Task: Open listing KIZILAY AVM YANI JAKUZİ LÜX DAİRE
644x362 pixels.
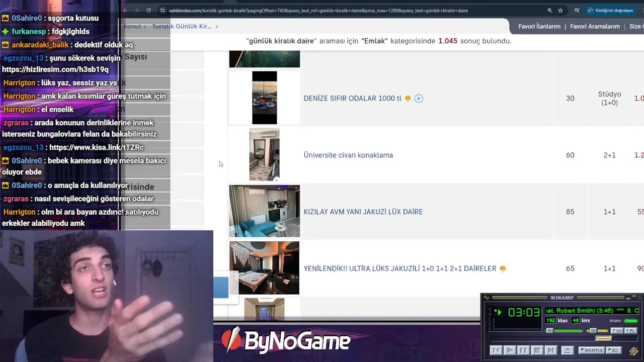Action: (363, 212)
